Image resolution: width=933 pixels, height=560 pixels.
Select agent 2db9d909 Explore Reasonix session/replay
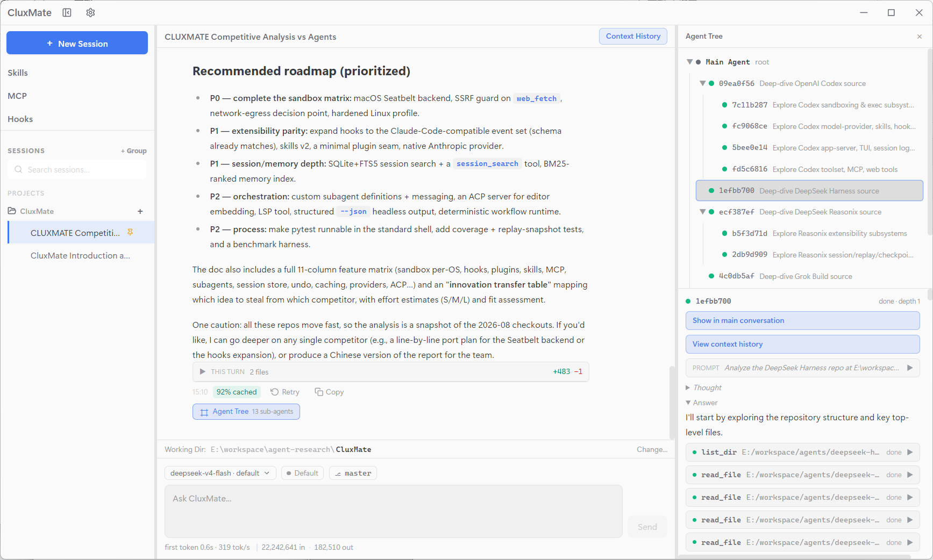coord(817,255)
